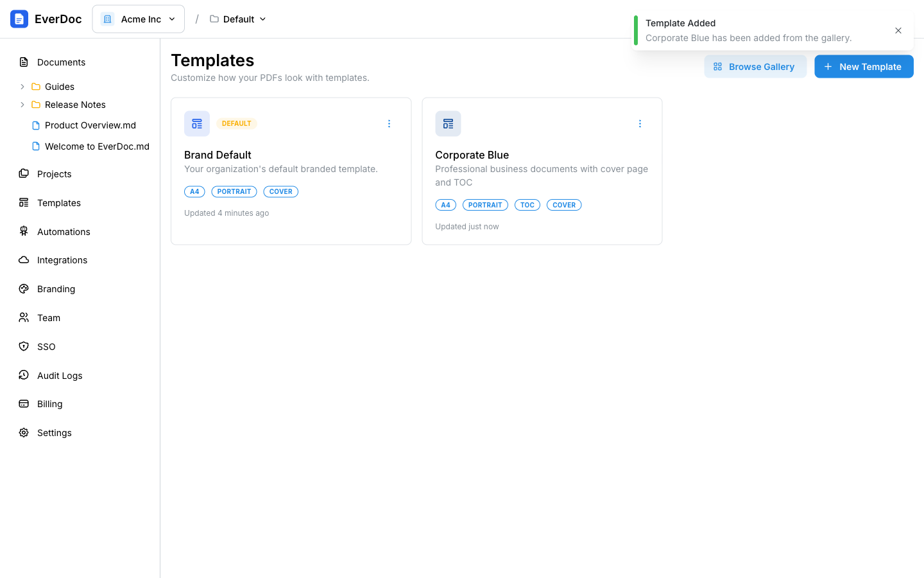Click the COVER tag on Brand Default
Viewport: 924px width, 578px height.
tap(281, 191)
